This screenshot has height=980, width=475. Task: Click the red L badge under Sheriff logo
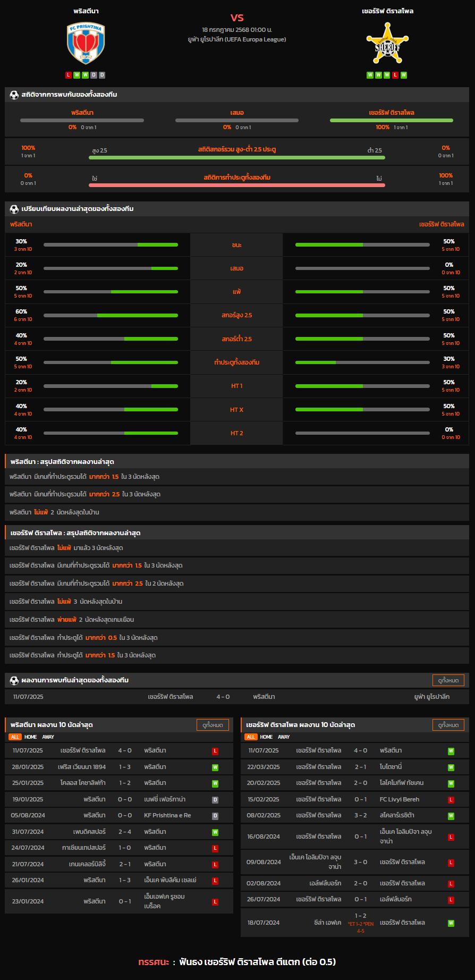[x=395, y=75]
